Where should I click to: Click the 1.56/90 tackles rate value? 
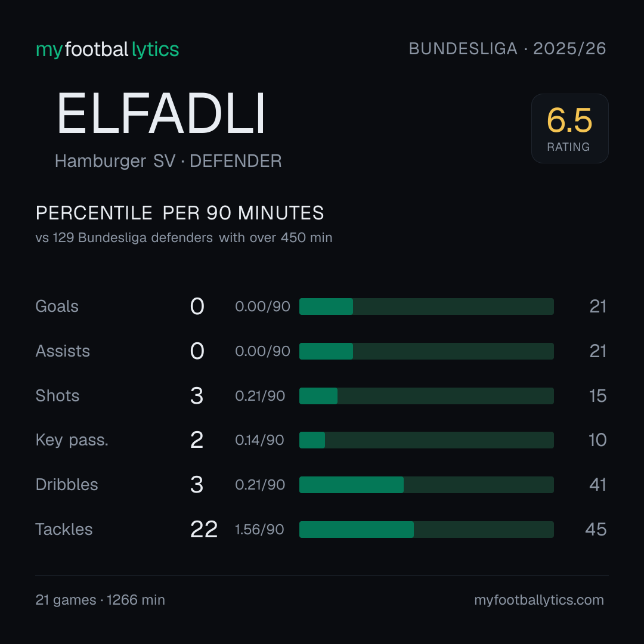(x=259, y=530)
